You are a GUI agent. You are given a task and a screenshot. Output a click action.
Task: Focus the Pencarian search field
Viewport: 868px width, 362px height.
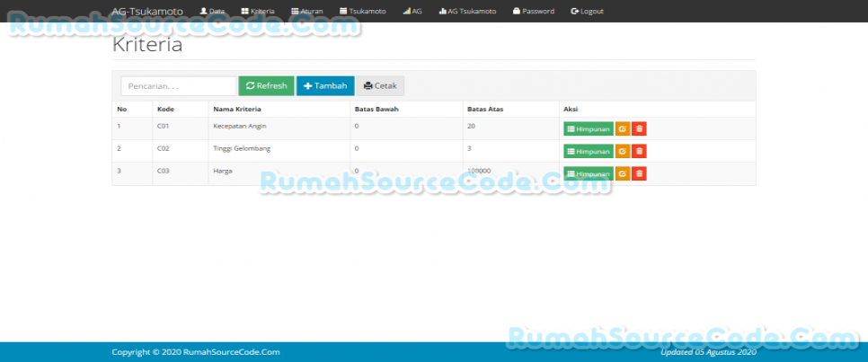[178, 85]
